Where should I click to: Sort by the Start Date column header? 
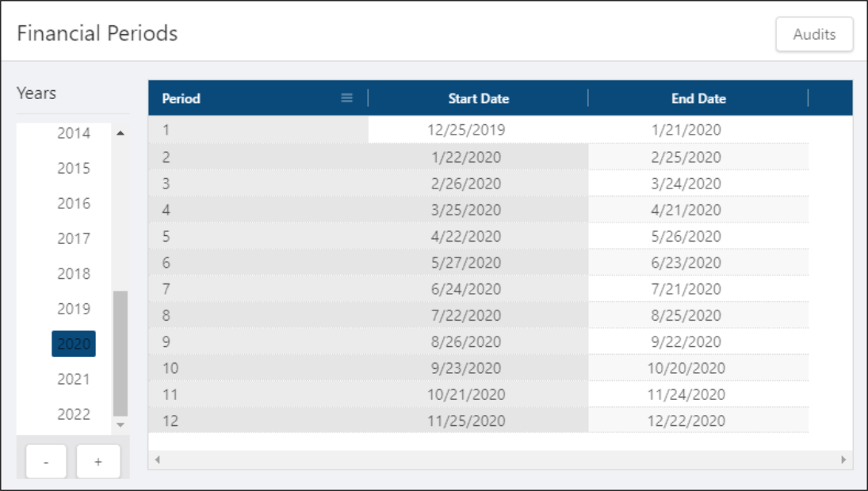pos(478,99)
